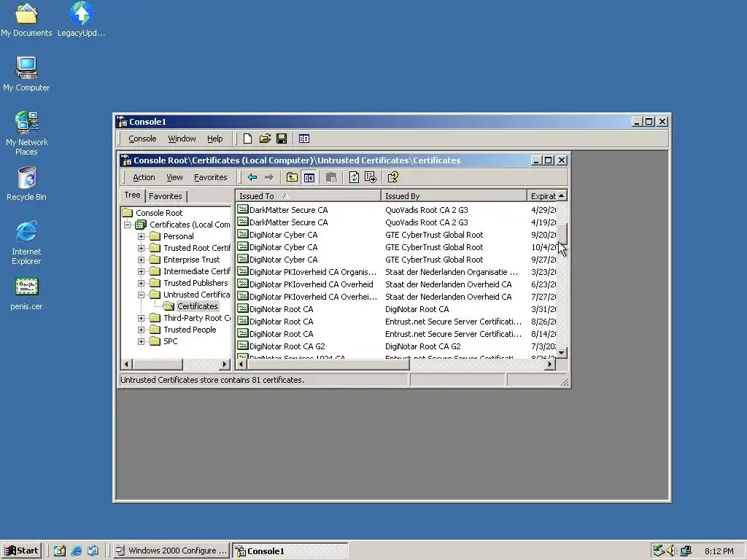Launch Outlook Express from quick launch
The width and height of the screenshot is (747, 560).
click(x=93, y=551)
